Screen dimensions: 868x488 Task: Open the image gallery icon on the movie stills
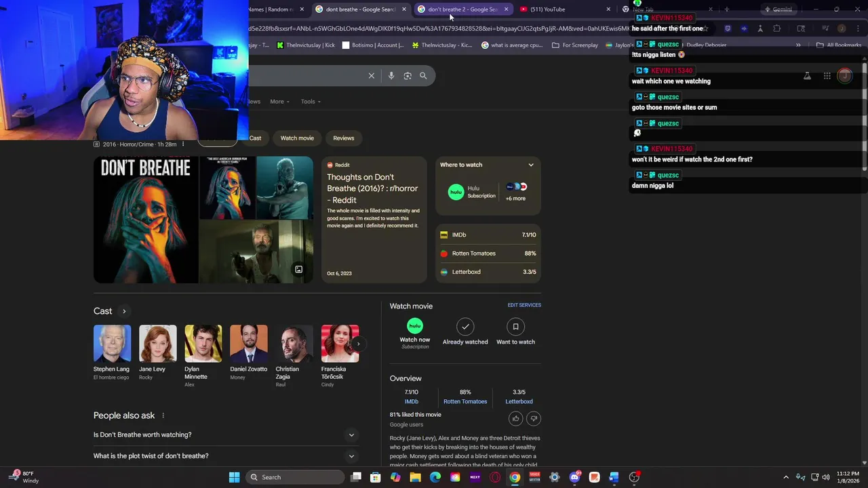coord(298,270)
